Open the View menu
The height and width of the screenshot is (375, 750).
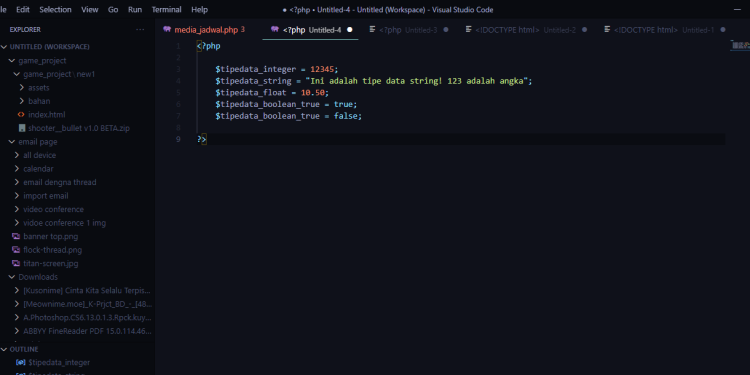point(89,10)
